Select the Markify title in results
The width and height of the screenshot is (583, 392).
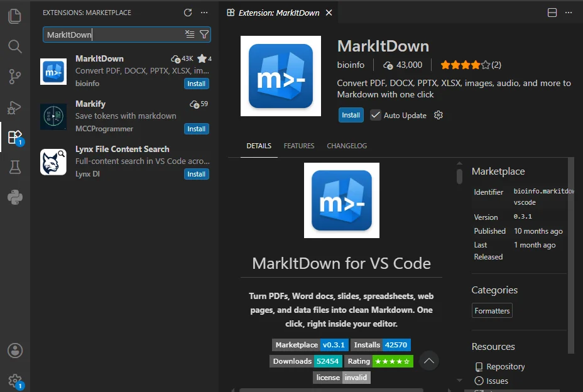tap(90, 104)
